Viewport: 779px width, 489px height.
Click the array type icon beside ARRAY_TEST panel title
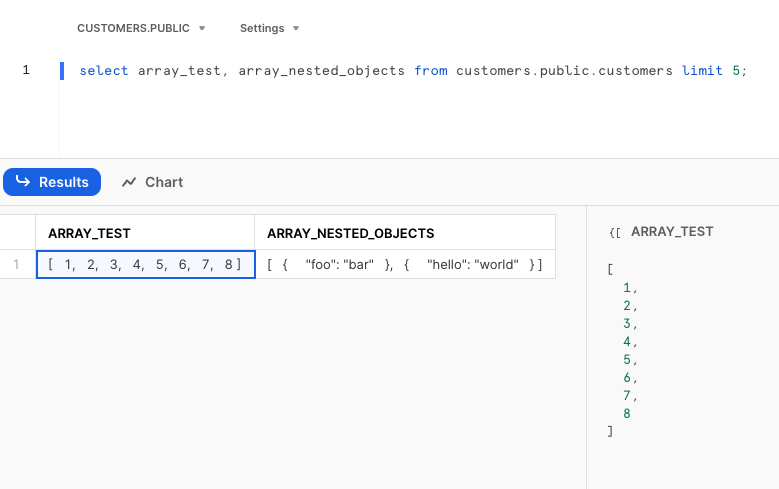pyautogui.click(x=615, y=232)
